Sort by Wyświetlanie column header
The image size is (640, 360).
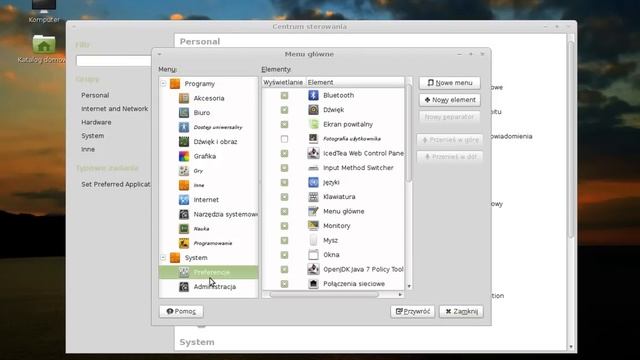pyautogui.click(x=284, y=82)
